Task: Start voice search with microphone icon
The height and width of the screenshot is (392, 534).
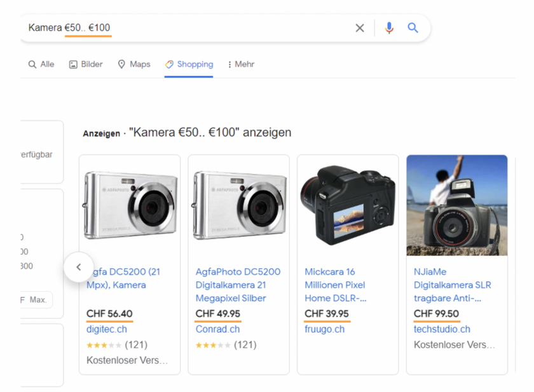Action: coord(389,28)
